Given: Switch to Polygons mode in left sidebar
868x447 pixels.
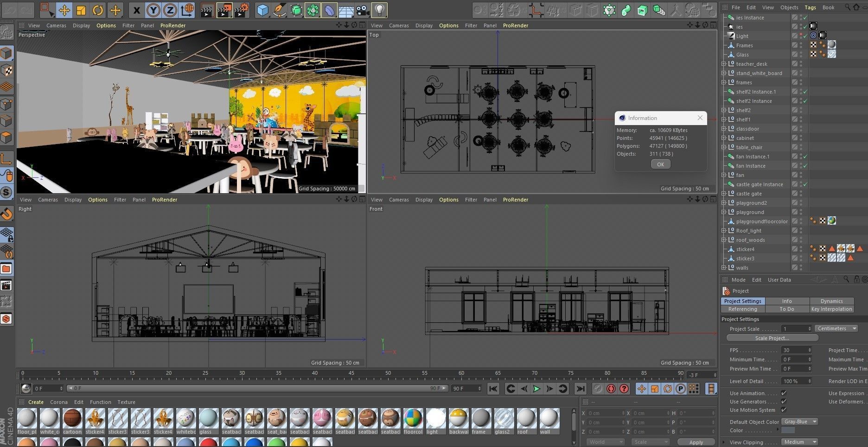Looking at the screenshot, I should 6,138.
